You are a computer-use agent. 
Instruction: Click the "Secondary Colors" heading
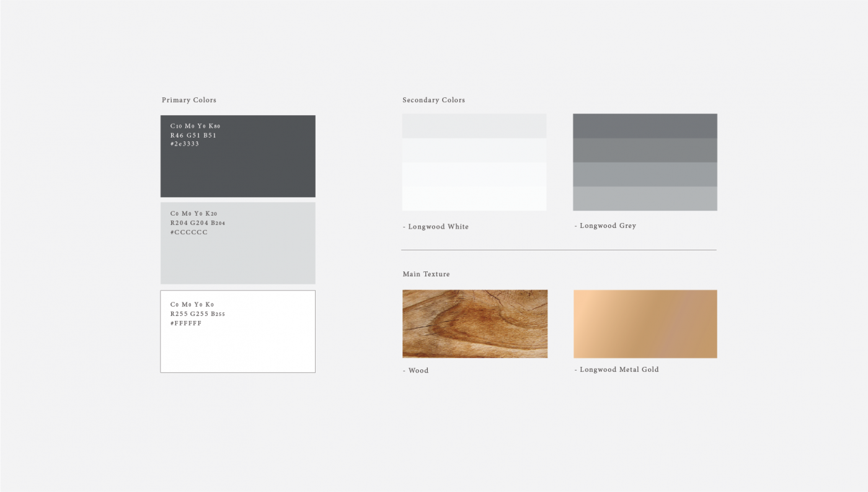point(433,100)
